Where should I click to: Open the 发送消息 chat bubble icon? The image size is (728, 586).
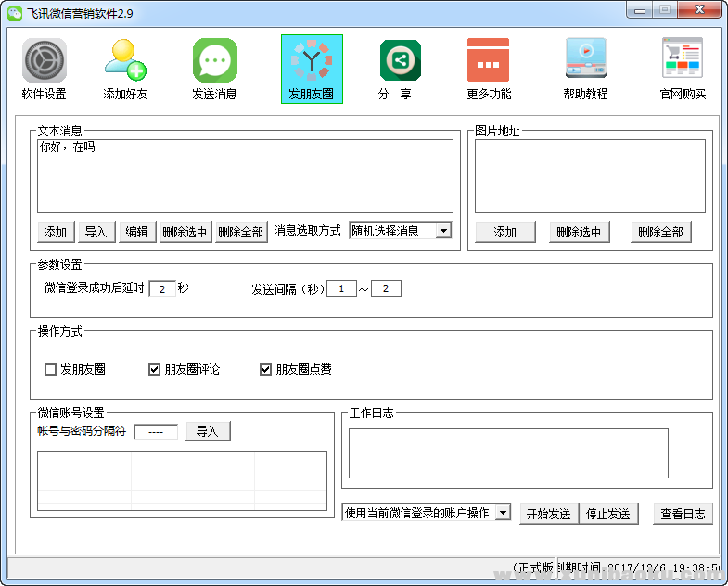point(214,61)
